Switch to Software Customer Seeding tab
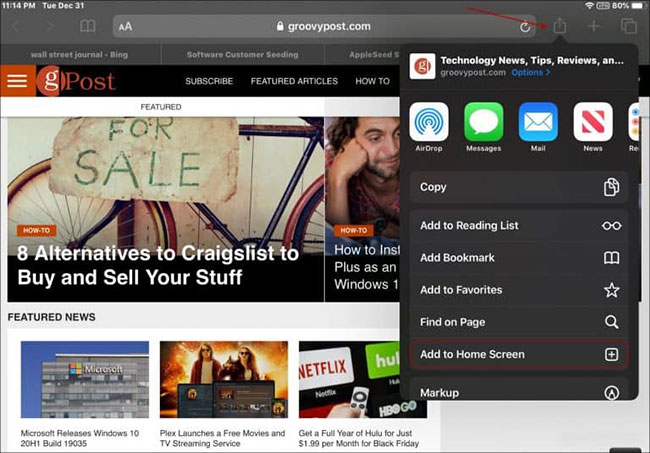This screenshot has height=453, width=650. coord(243,55)
